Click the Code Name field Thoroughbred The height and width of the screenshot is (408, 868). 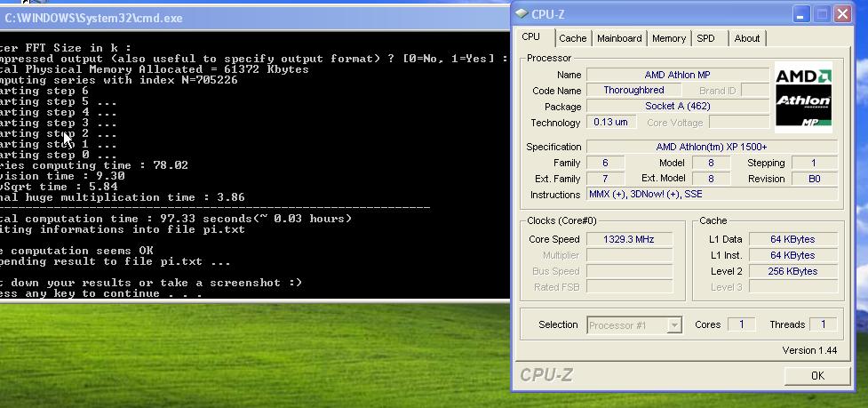coord(633,90)
